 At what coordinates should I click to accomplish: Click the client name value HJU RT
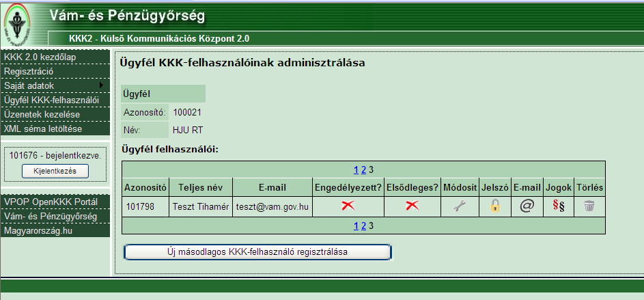click(x=188, y=131)
